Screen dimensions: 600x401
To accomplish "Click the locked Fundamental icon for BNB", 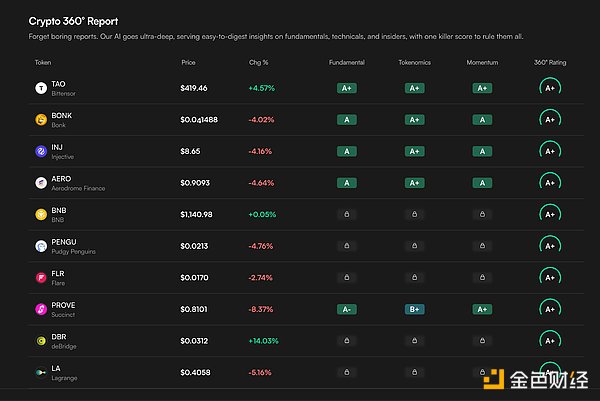I will [347, 214].
